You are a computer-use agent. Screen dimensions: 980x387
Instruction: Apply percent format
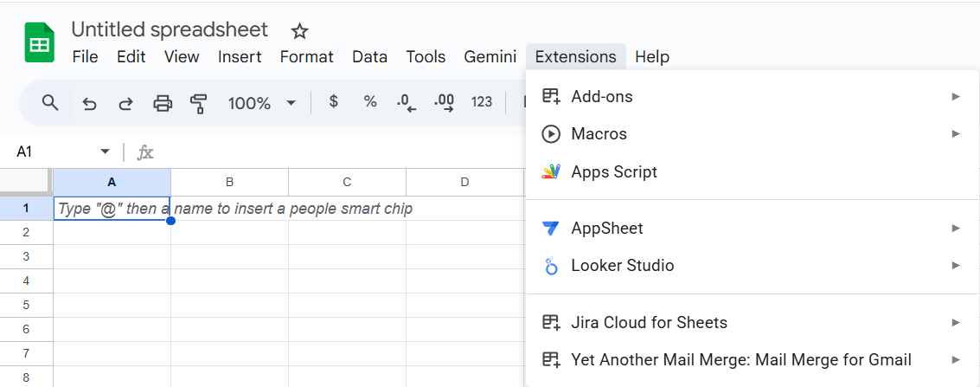coord(370,102)
